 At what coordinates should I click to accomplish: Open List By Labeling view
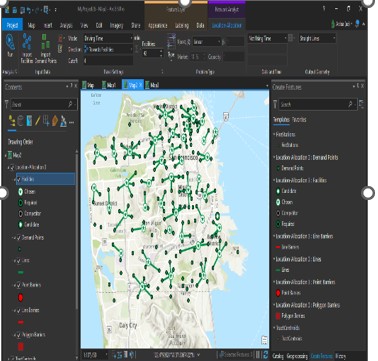(x=55, y=121)
